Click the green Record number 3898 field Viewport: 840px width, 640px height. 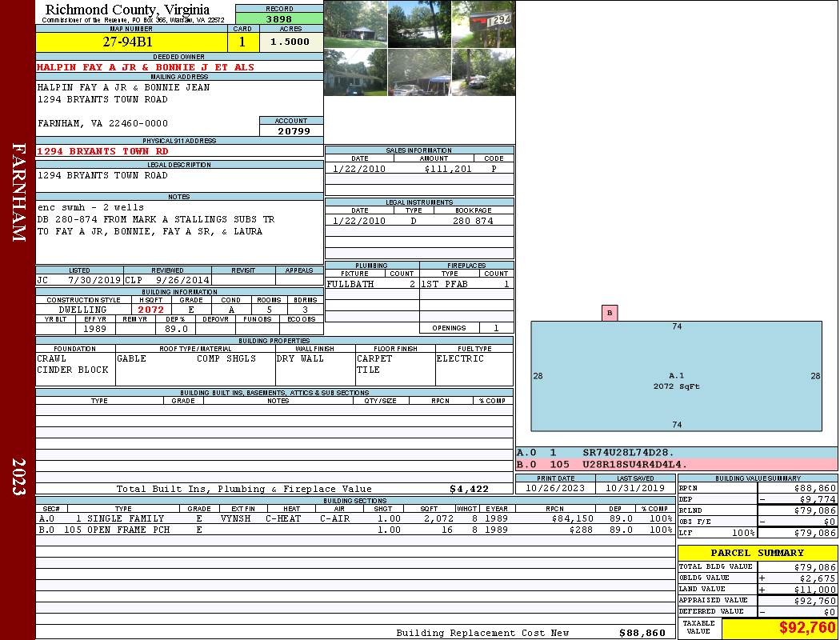click(278, 18)
